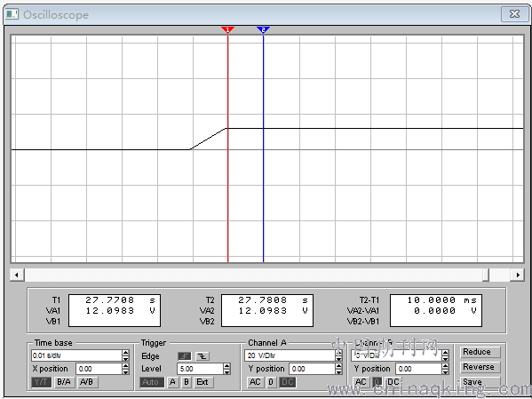This screenshot has width=532, height=399.
Task: Click the Channel A Y position field
Action: point(312,369)
